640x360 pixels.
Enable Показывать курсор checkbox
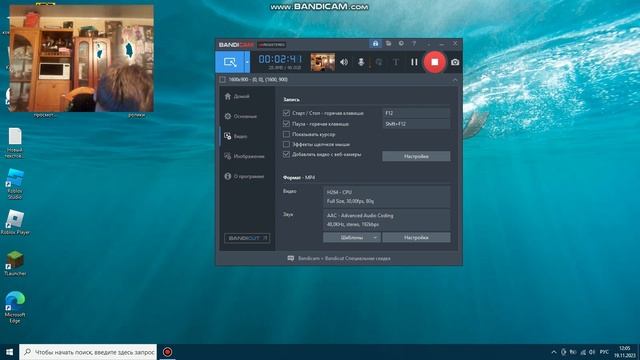pos(286,134)
